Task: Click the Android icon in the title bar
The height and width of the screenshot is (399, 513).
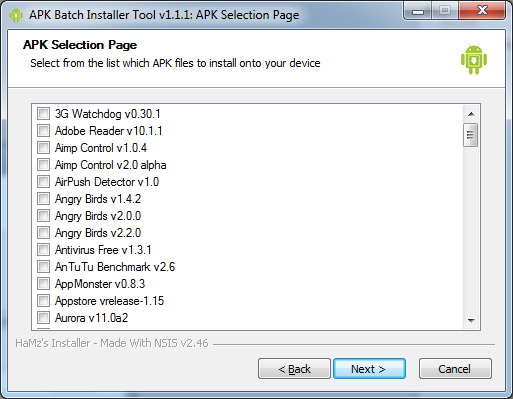Action: [x=16, y=15]
